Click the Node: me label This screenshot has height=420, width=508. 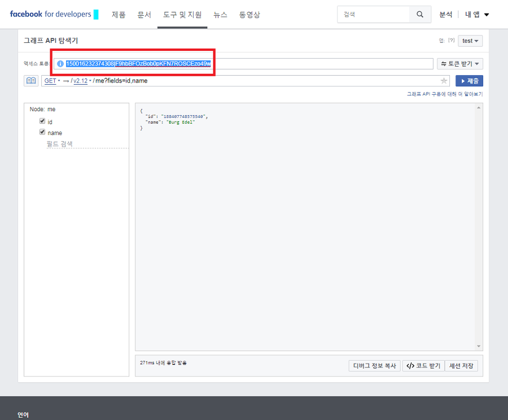click(x=42, y=109)
